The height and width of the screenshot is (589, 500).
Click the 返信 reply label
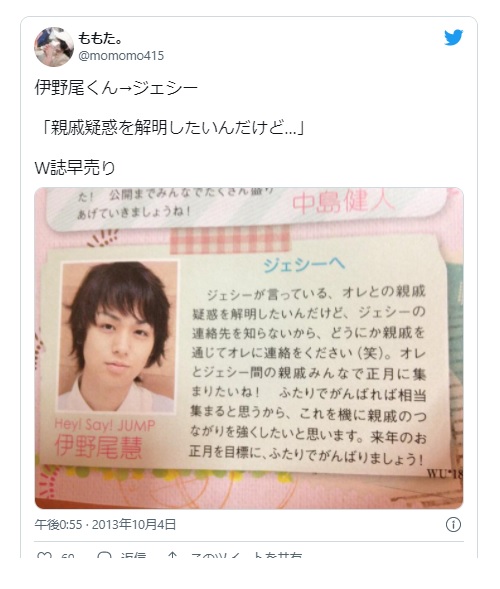click(133, 555)
